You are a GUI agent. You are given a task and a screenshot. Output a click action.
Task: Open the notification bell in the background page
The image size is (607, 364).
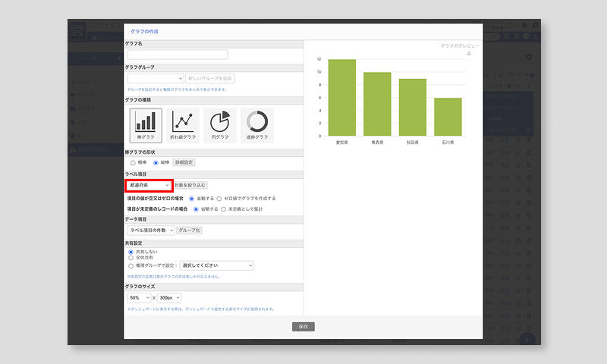[x=524, y=25]
